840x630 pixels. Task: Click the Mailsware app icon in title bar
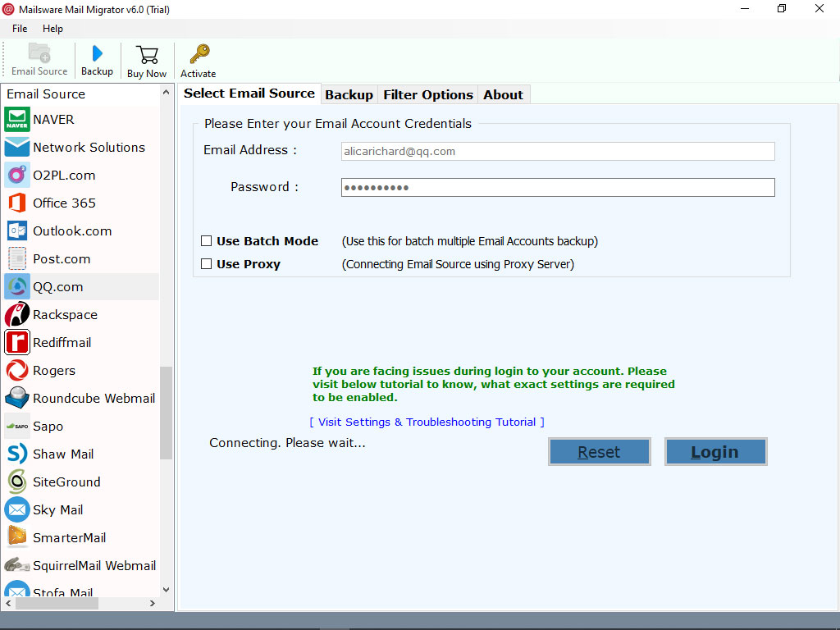tap(8, 9)
